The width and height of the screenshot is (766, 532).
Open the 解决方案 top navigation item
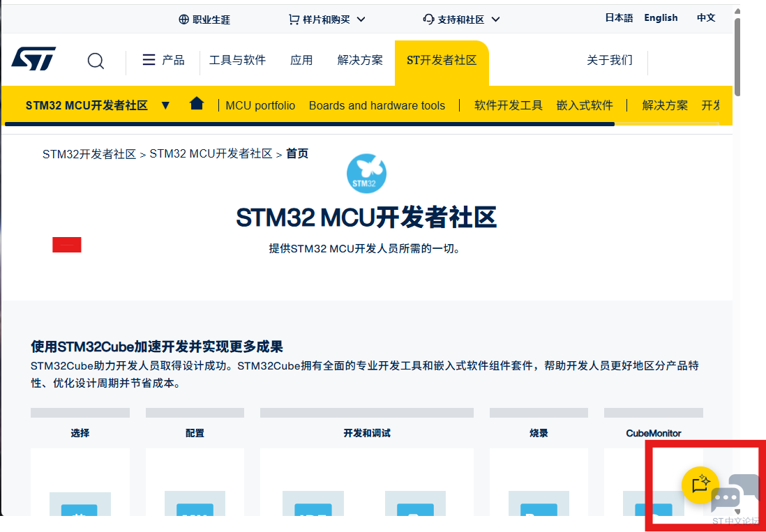point(360,60)
